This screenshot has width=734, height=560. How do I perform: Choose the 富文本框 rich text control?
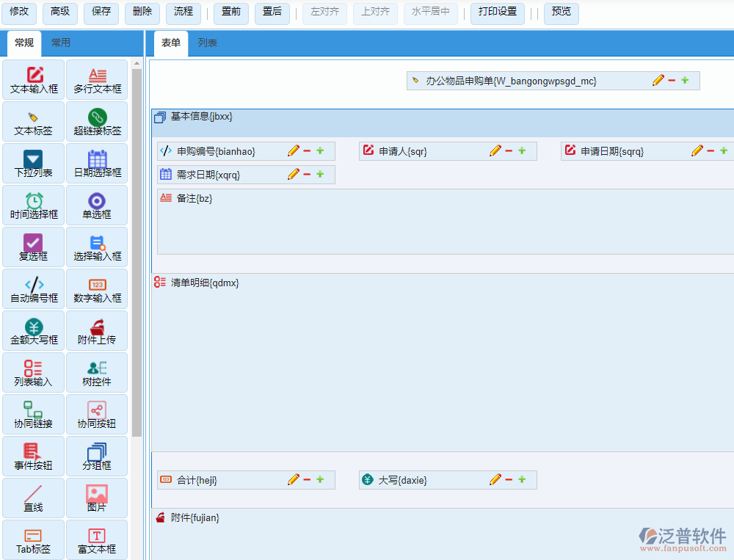click(97, 541)
